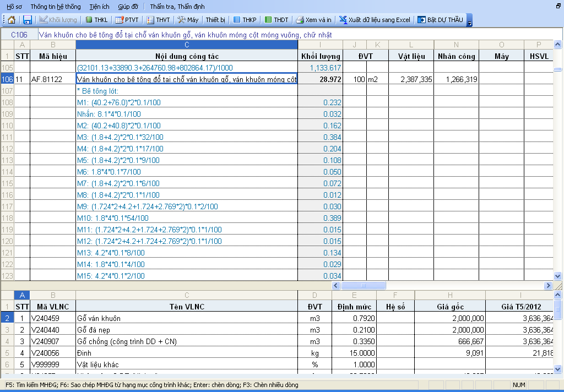Open the Tiện ích menu

tap(99, 7)
